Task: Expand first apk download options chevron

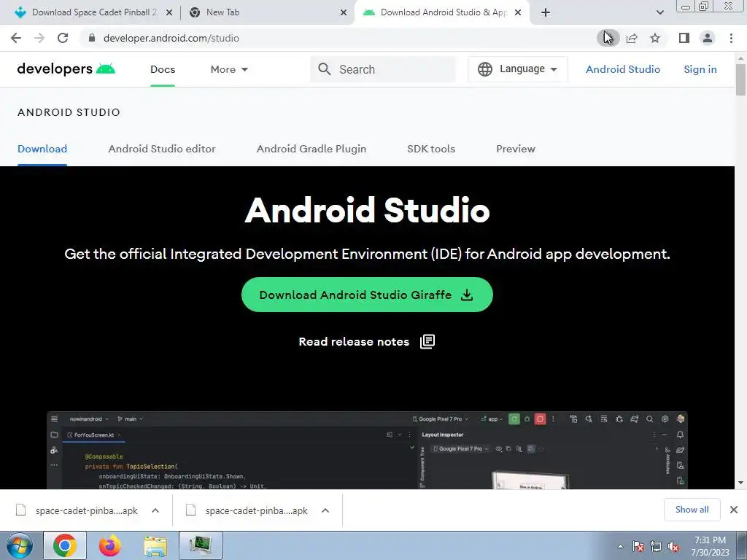Action: click(155, 510)
